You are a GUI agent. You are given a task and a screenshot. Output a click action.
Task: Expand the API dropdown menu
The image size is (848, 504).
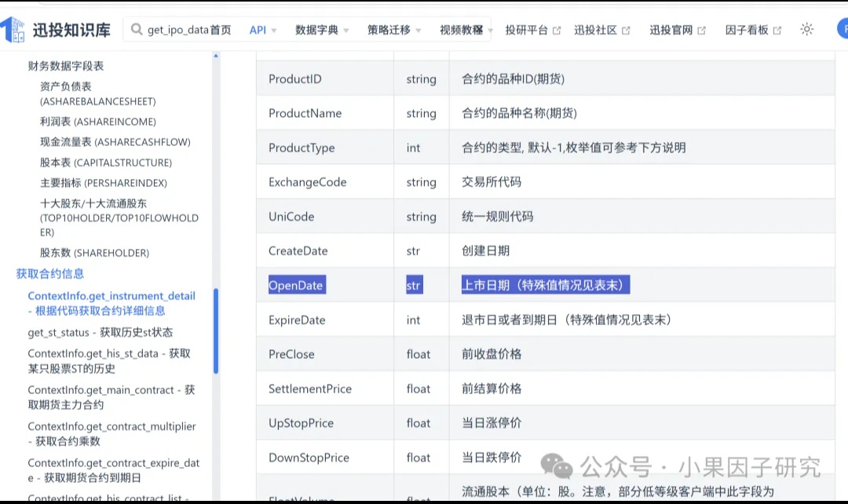point(263,31)
